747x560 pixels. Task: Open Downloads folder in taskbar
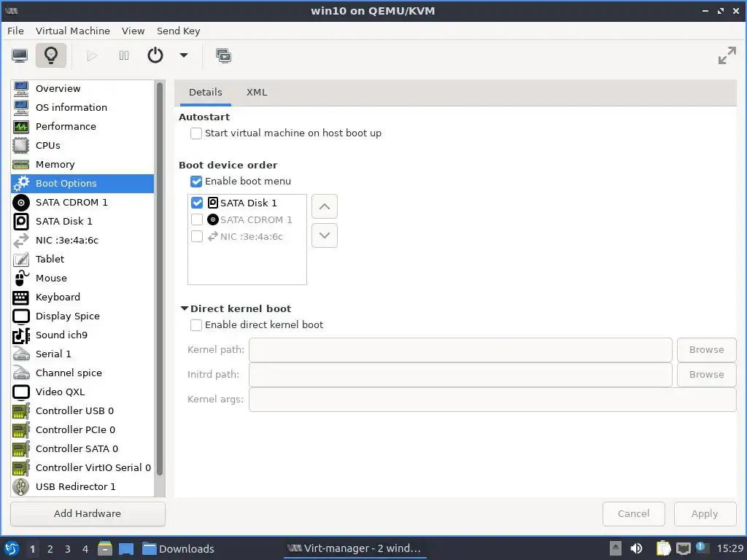(x=179, y=549)
